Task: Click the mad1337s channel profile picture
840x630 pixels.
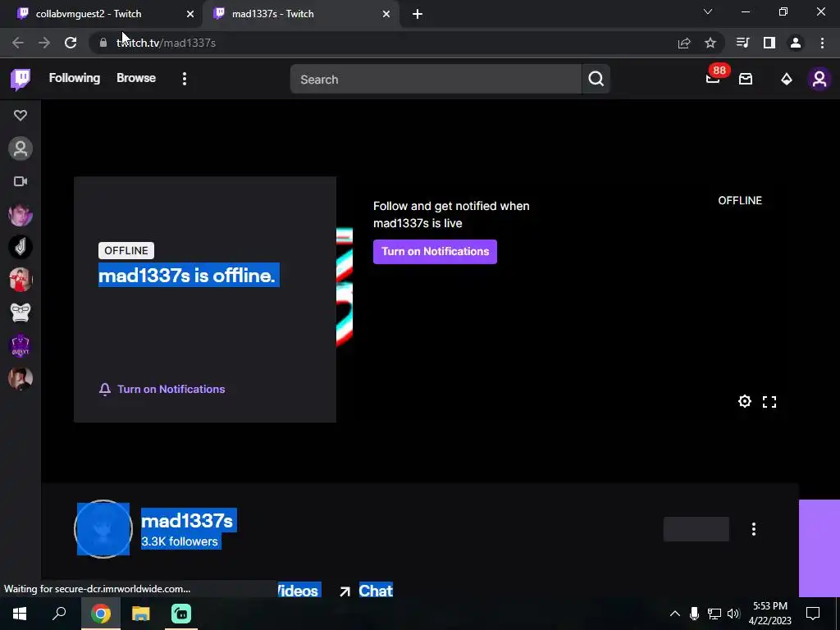Action: (103, 529)
